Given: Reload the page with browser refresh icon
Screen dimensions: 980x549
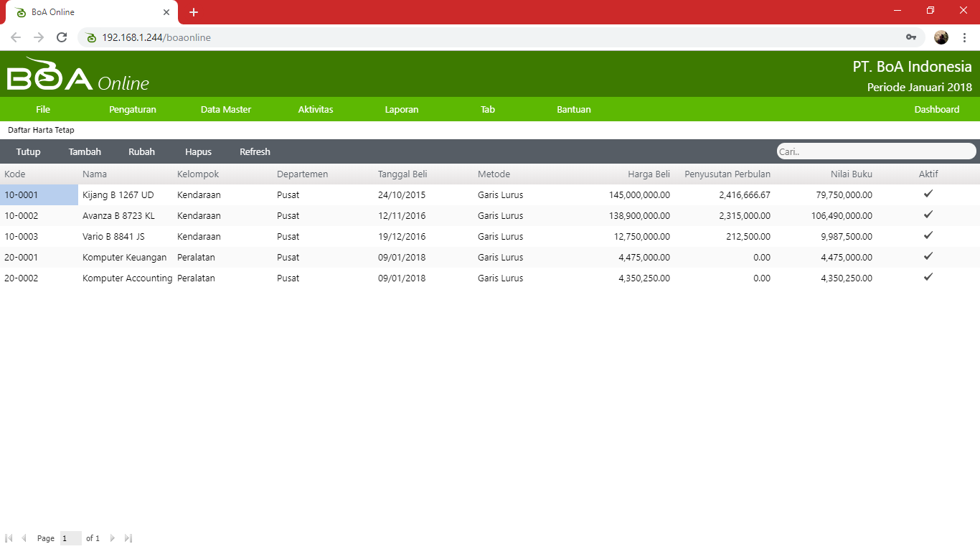Looking at the screenshot, I should (62, 37).
